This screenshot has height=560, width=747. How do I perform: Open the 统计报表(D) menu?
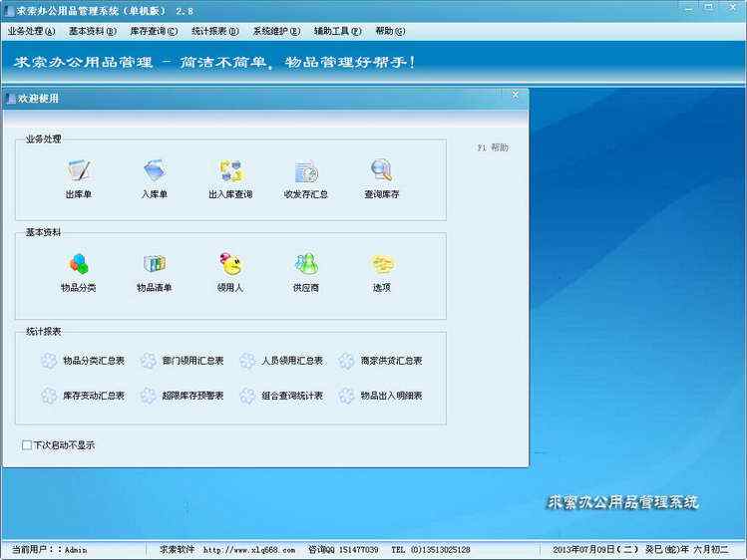[x=214, y=32]
